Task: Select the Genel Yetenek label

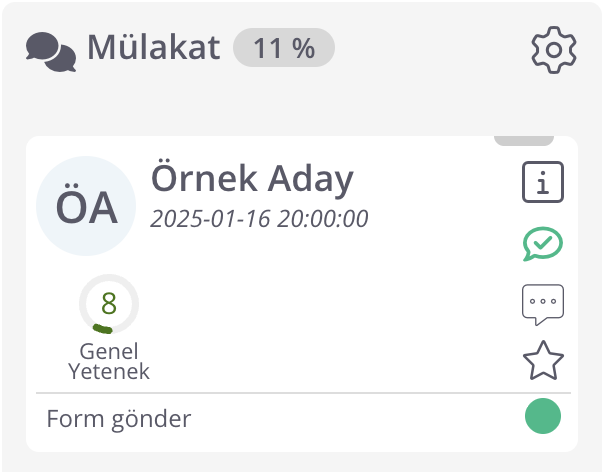Action: 109,361
